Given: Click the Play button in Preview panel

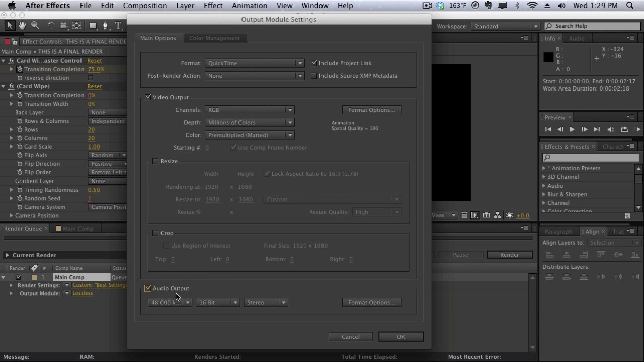Looking at the screenshot, I should (572, 129).
